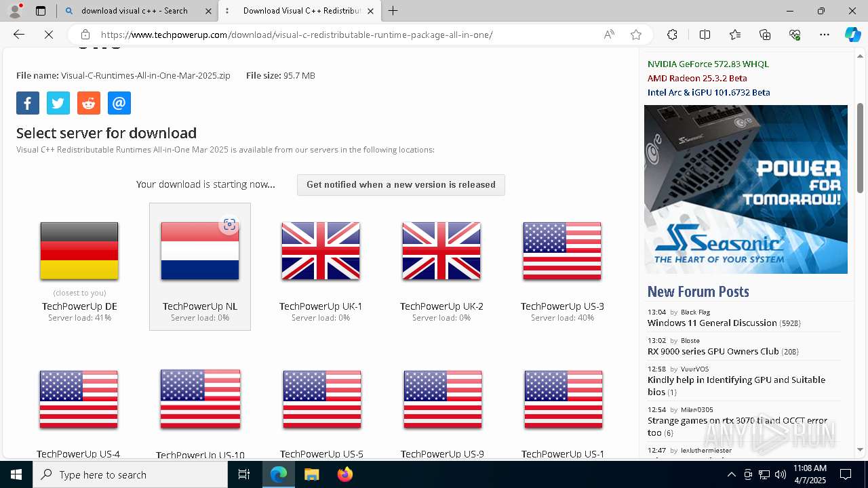This screenshot has height=488, width=868.
Task: Choose the TechPowerUp US-5 flag
Action: click(x=321, y=399)
